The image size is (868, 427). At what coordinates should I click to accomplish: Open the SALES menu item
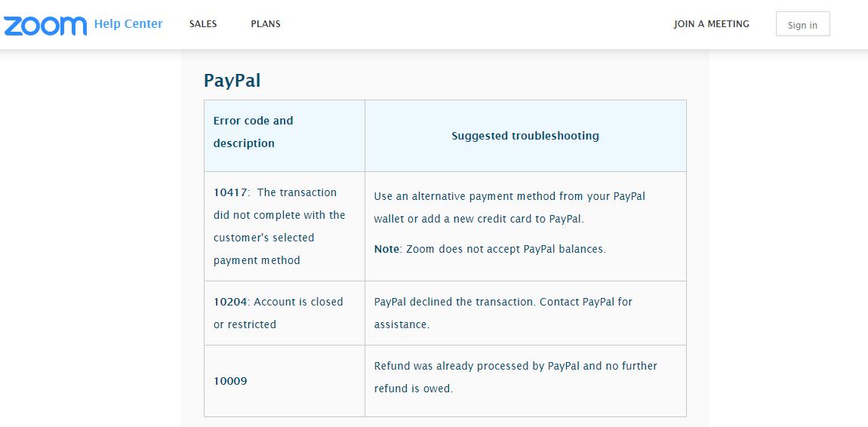click(203, 24)
